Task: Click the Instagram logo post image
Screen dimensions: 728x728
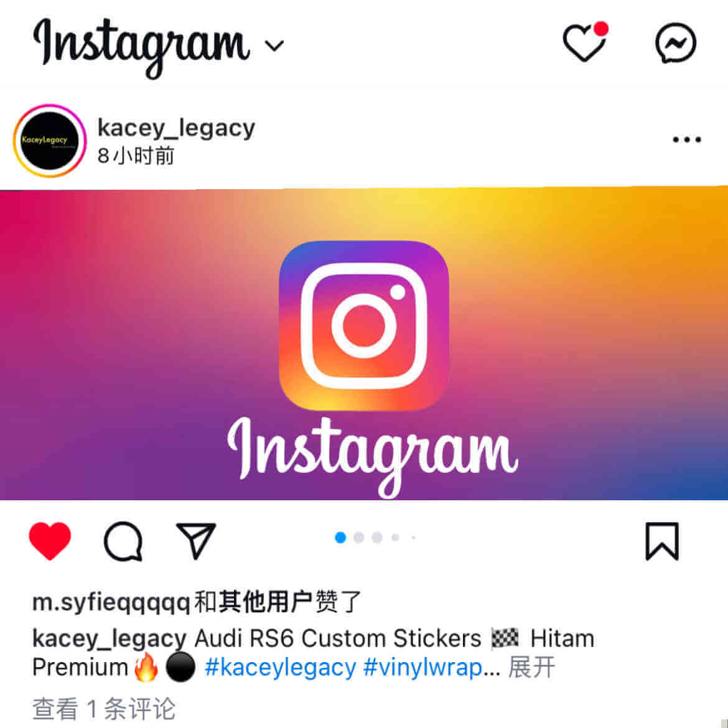Action: (x=364, y=343)
